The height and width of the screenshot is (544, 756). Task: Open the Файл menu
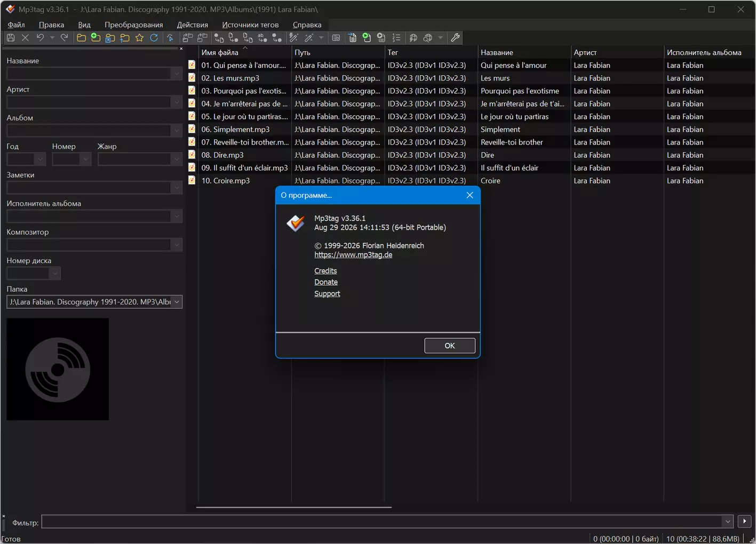16,25
